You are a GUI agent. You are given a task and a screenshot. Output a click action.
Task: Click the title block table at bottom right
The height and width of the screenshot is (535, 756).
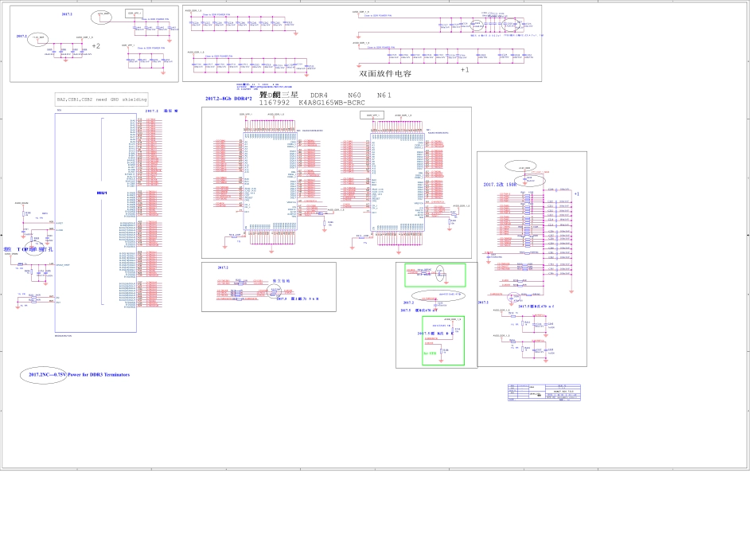coord(544,396)
